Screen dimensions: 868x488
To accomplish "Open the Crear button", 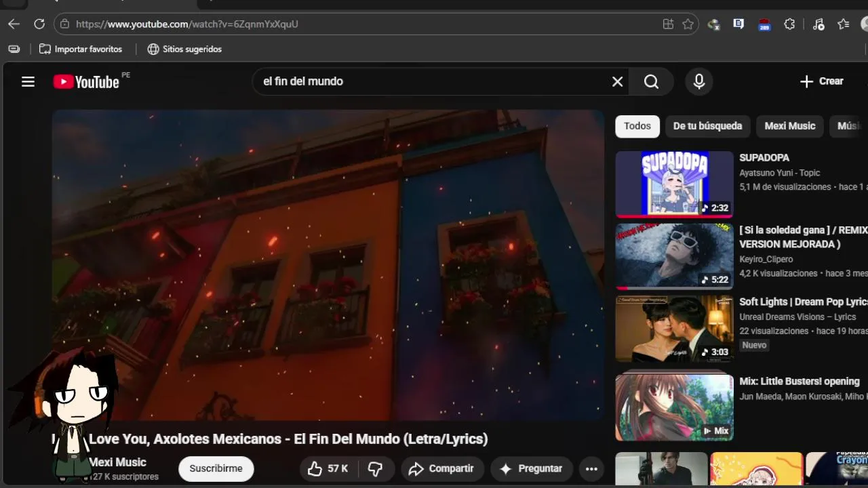I will (x=821, y=81).
